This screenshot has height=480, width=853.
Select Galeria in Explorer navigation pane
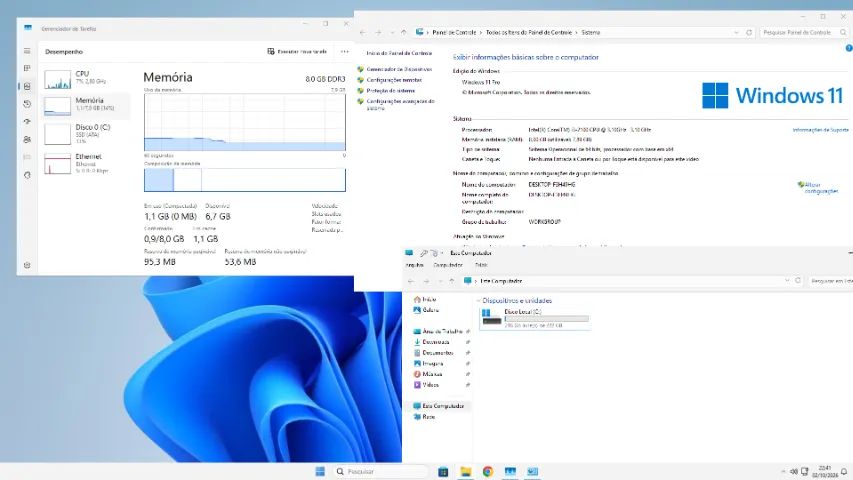tap(426, 310)
